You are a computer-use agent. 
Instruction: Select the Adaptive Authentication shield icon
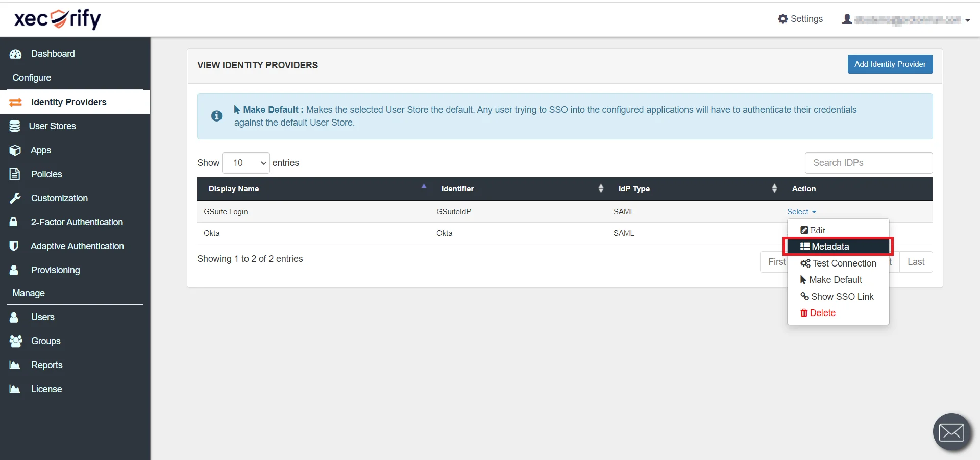[x=16, y=246]
